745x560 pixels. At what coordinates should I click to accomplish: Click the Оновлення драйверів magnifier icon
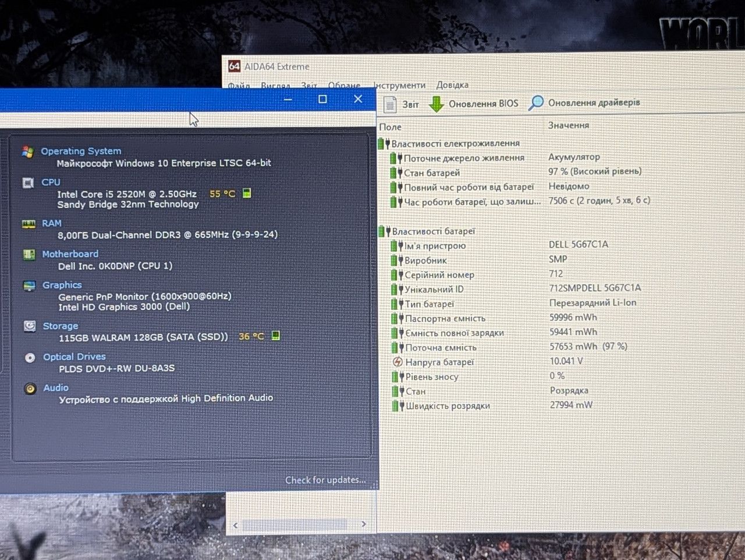click(535, 103)
